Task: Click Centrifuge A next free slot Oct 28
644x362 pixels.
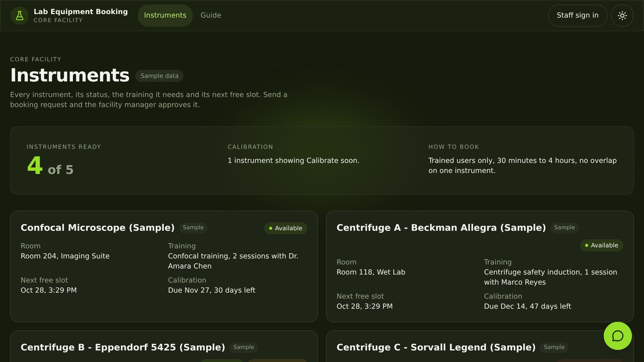Action: click(x=365, y=306)
